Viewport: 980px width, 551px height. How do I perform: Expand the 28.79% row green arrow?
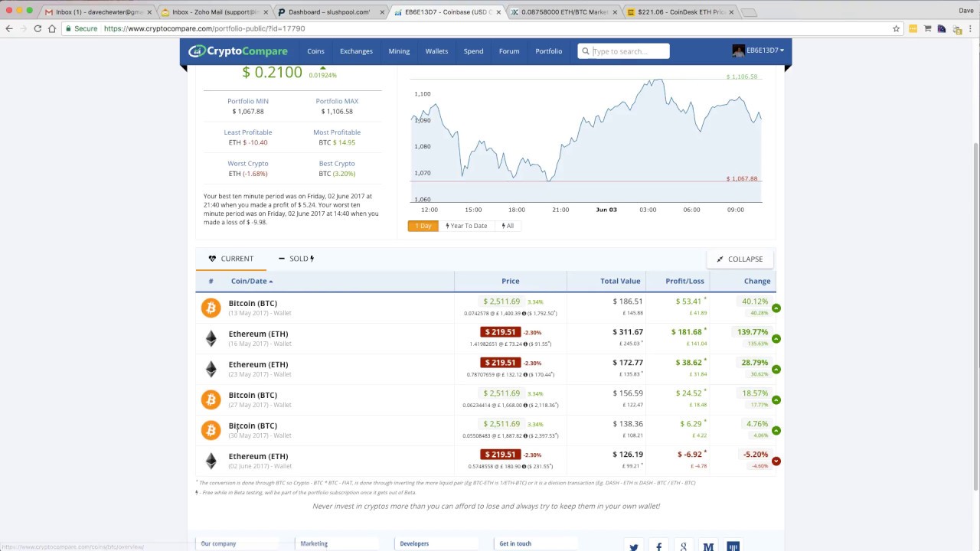point(776,370)
